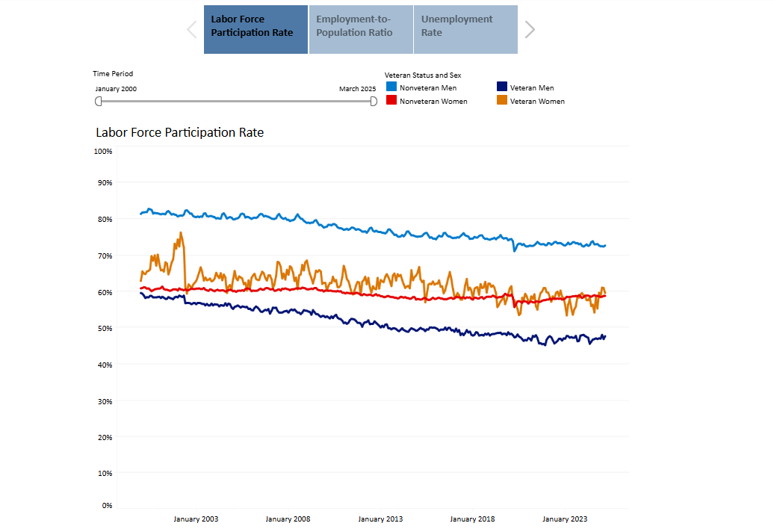Click the right carousel arrow
The image size is (774, 532).
pos(530,30)
